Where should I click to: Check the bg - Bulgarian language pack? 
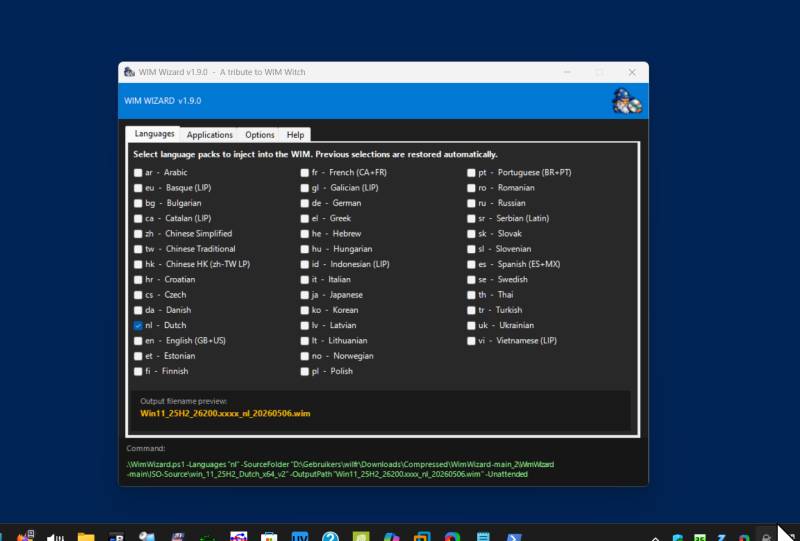(x=138, y=203)
